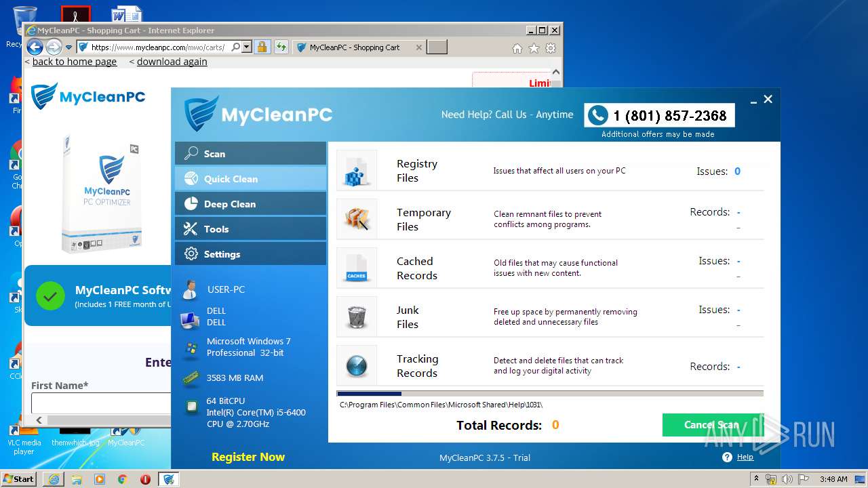Click the DELL computer icon
The image size is (868, 488).
click(190, 319)
